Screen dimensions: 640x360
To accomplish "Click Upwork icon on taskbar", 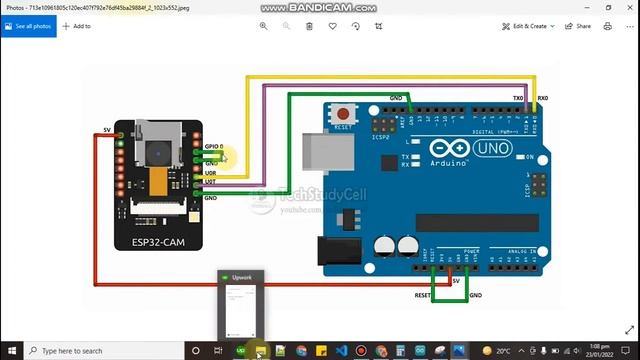I will (x=241, y=351).
